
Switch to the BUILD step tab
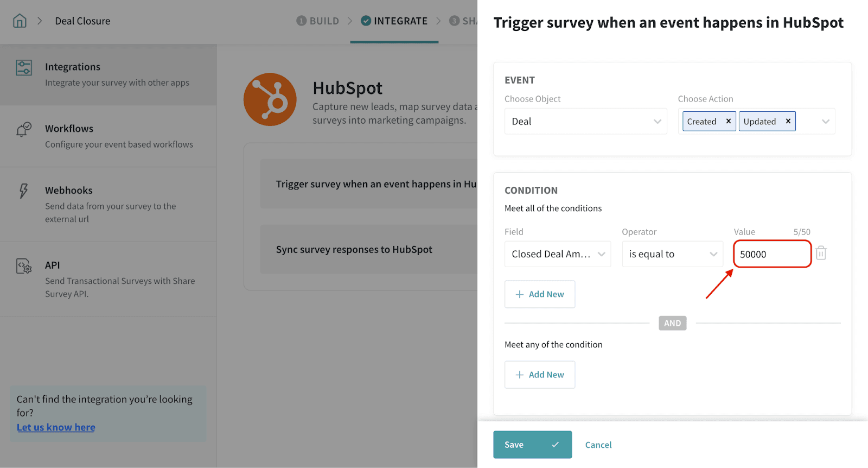pyautogui.click(x=318, y=21)
